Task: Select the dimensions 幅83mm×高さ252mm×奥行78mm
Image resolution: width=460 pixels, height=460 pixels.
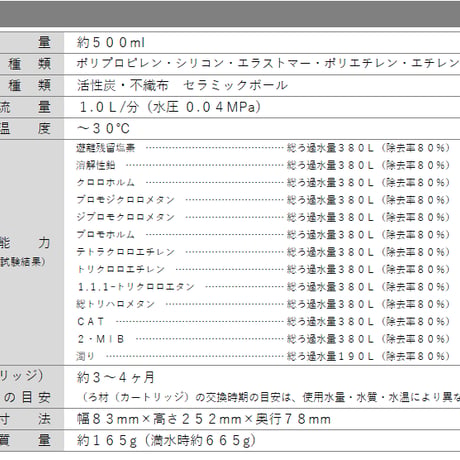Action: click(x=204, y=419)
